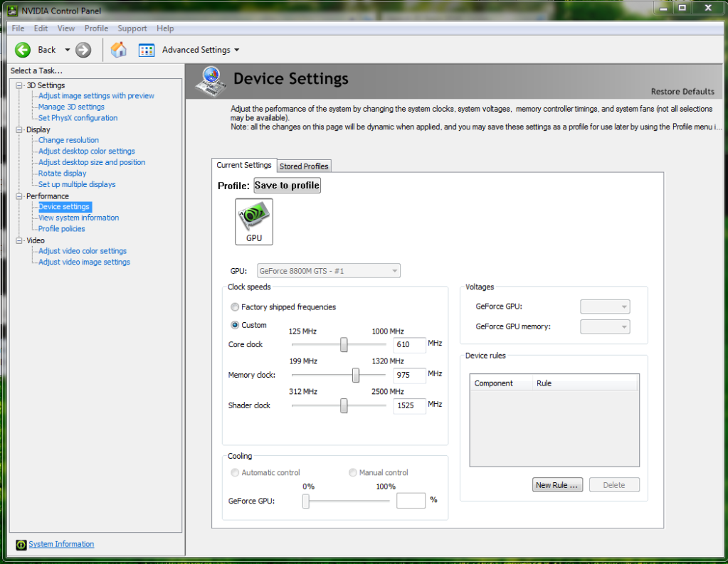Select Manual control cooling radio button

pyautogui.click(x=353, y=472)
